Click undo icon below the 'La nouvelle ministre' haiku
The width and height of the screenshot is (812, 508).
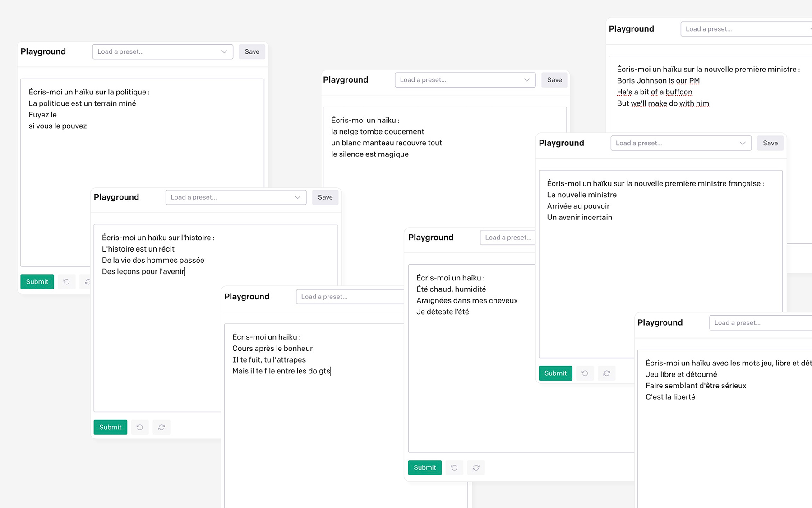[585, 373]
